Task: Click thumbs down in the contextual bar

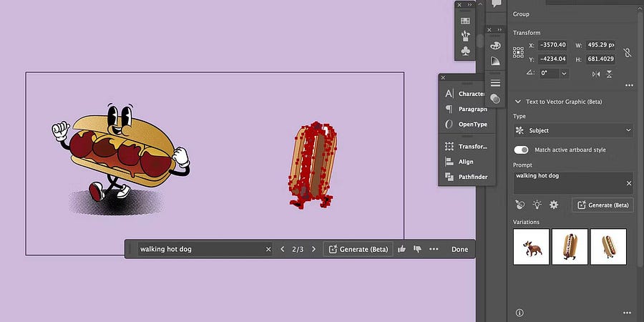Action: click(x=417, y=249)
